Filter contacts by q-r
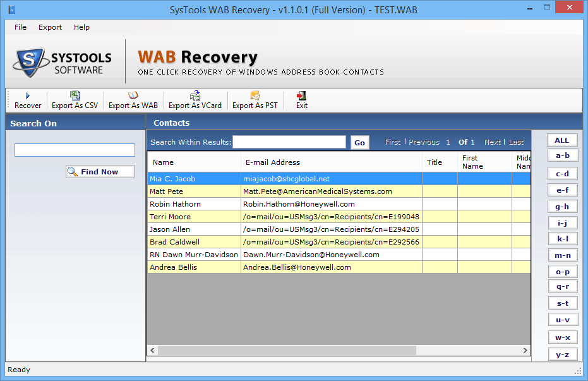 pyautogui.click(x=563, y=286)
